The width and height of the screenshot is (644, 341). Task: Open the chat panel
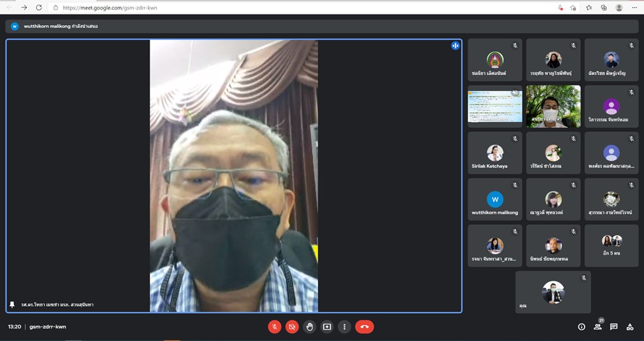[x=614, y=326]
